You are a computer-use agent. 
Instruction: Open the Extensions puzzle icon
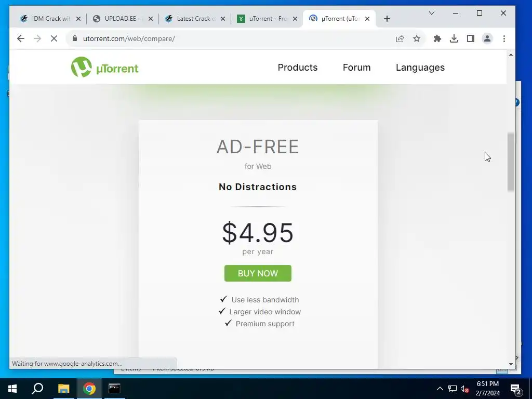click(437, 38)
